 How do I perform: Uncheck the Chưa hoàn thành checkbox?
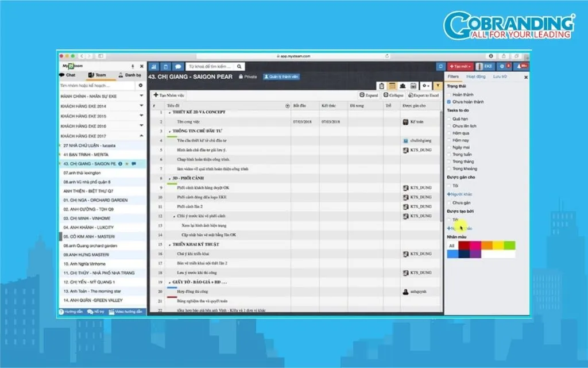pyautogui.click(x=449, y=102)
